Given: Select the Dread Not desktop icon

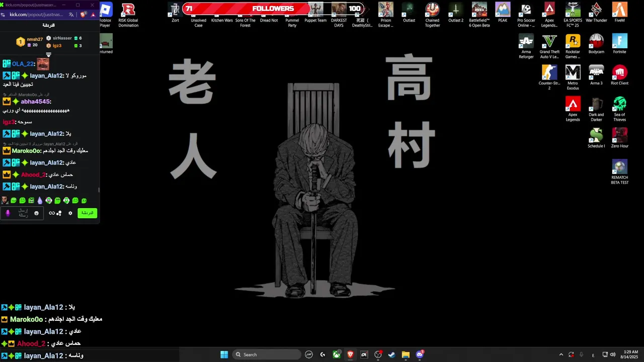Looking at the screenshot, I should [x=269, y=13].
